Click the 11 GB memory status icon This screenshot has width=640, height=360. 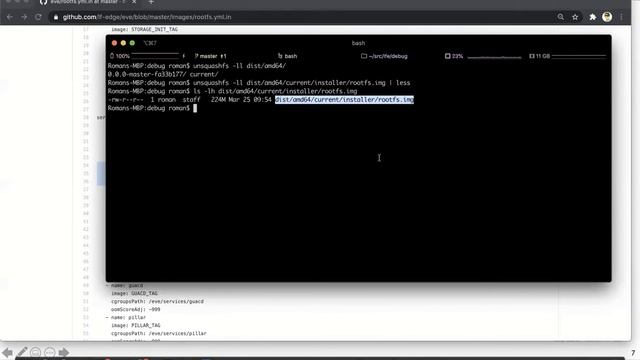pyautogui.click(x=540, y=56)
